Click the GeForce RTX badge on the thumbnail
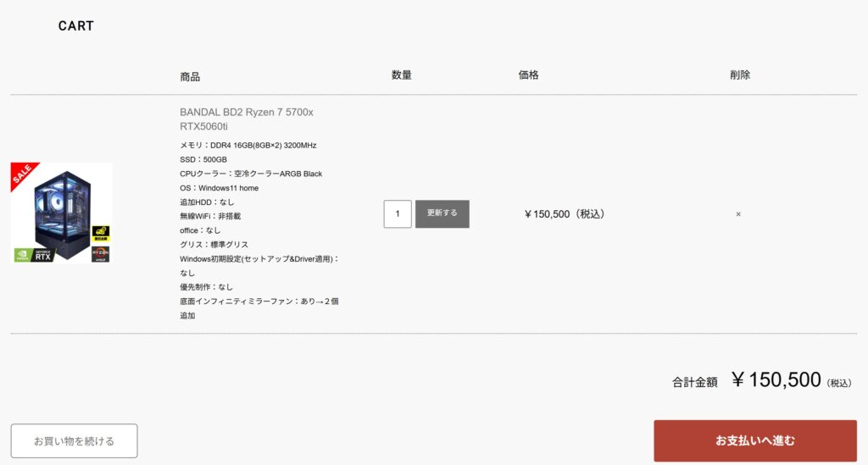The height and width of the screenshot is (465, 868). [34, 255]
